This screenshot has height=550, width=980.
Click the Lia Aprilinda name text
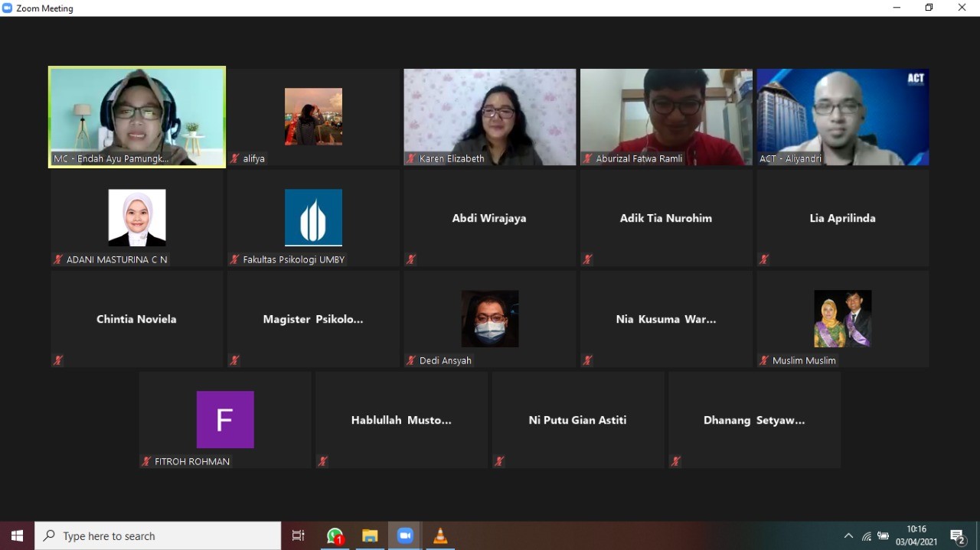coord(842,218)
